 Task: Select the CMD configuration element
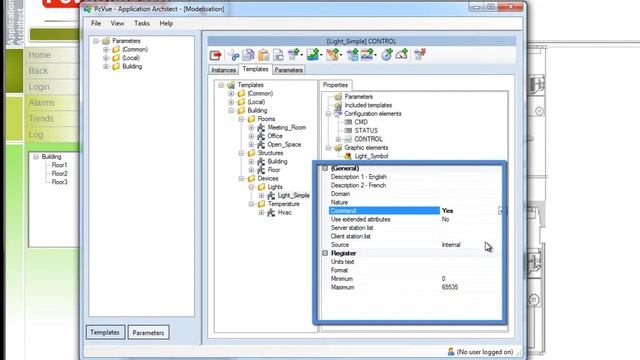[361, 122]
